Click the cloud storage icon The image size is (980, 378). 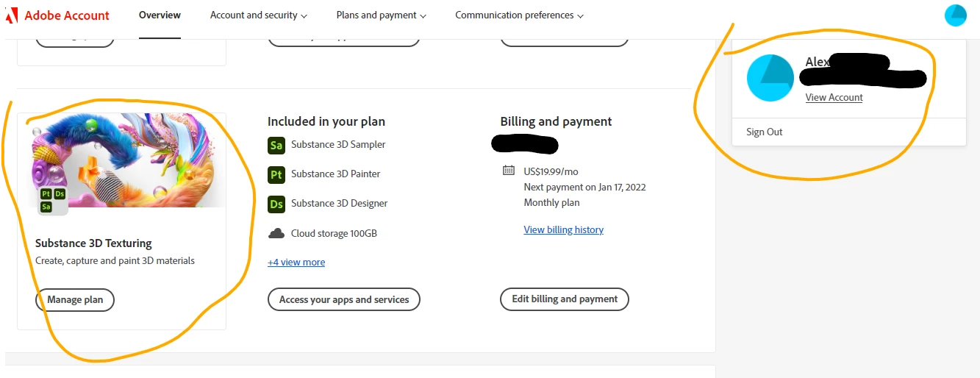pos(276,233)
